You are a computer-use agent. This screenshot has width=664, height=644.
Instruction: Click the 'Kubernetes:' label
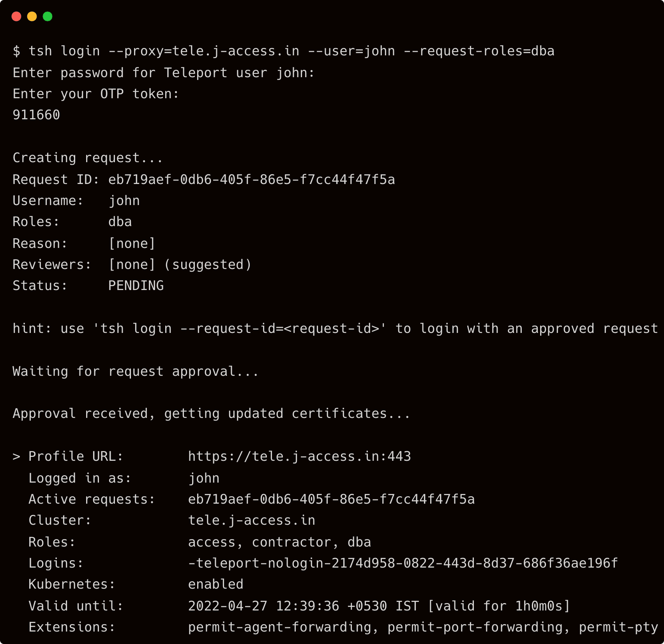point(72,584)
